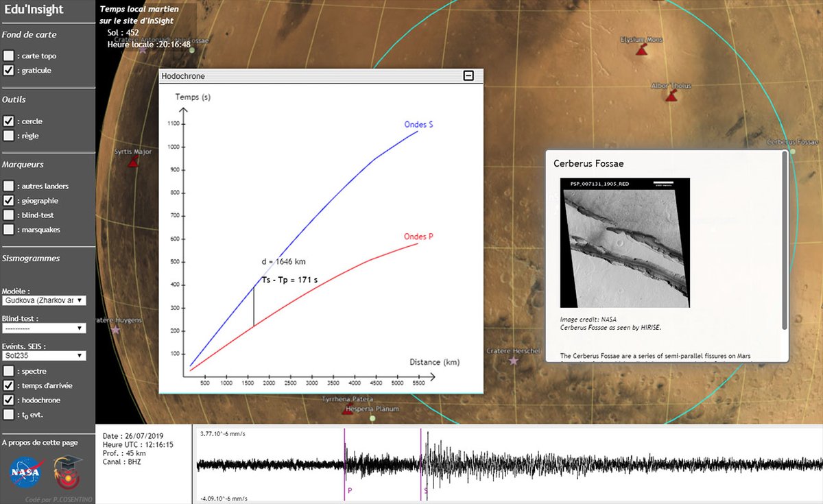Click the 'Heure UTC : 12:16:15' text
Screen dimensions: 823x504
click(x=138, y=445)
